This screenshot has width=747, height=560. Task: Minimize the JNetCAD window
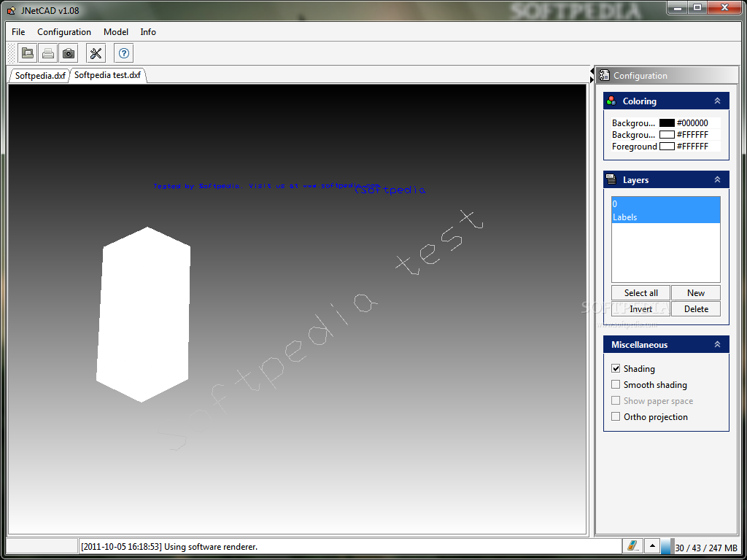(678, 7)
